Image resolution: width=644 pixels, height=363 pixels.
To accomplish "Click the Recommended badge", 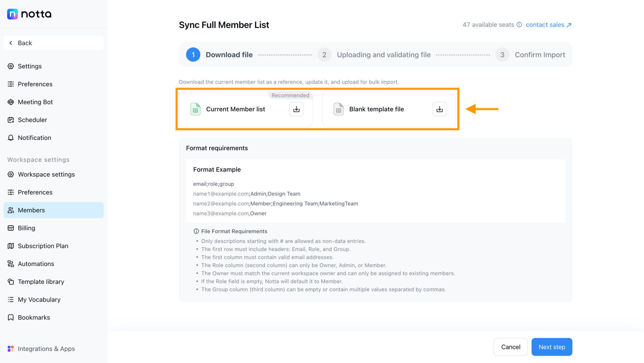I will [290, 95].
